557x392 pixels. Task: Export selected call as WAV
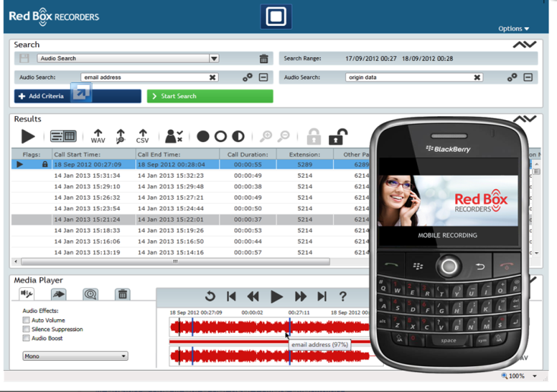[98, 136]
